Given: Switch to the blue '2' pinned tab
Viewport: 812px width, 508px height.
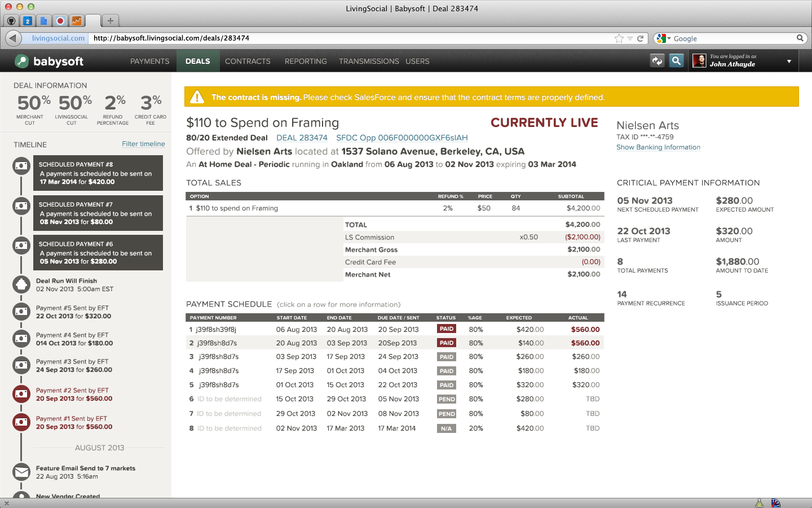Looking at the screenshot, I should 28,21.
